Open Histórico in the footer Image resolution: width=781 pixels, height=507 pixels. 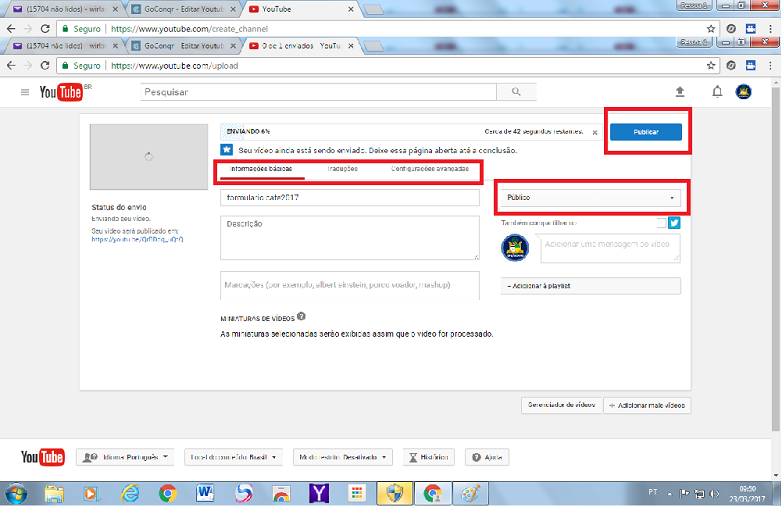[429, 457]
